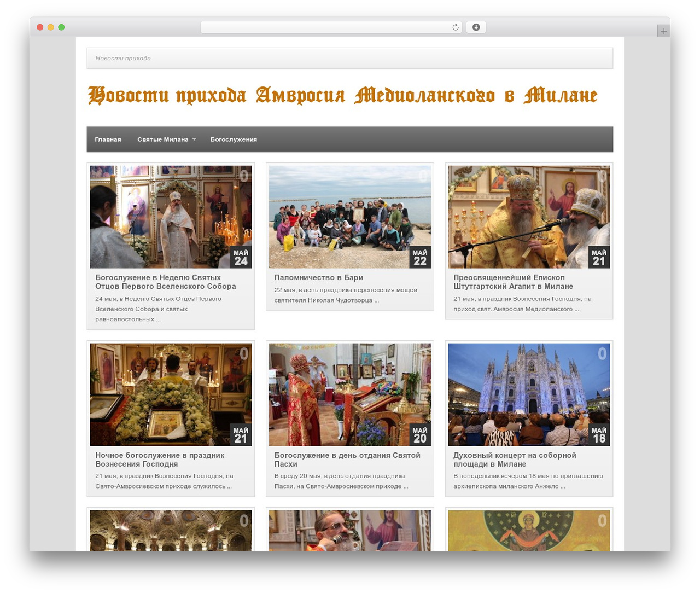700x593 pixels.
Task: Click excerpt text beginning '22 мая, в день праздника'
Action: coord(346,295)
